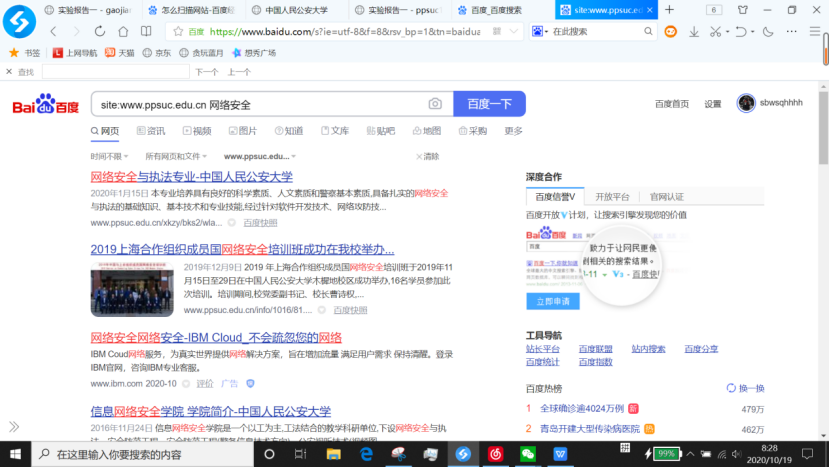Open hot topic 全球确诊逾4024万例
This screenshot has width=830, height=467.
[x=582, y=409]
